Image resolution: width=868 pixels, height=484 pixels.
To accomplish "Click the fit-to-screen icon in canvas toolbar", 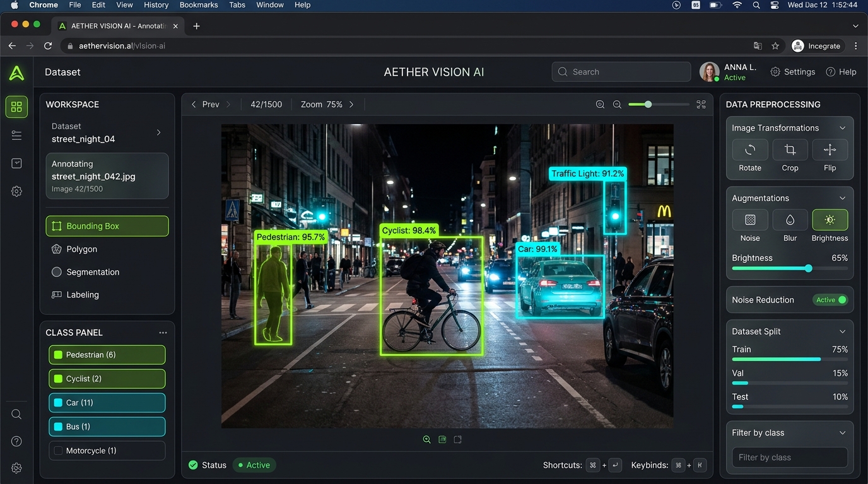I will click(x=701, y=105).
